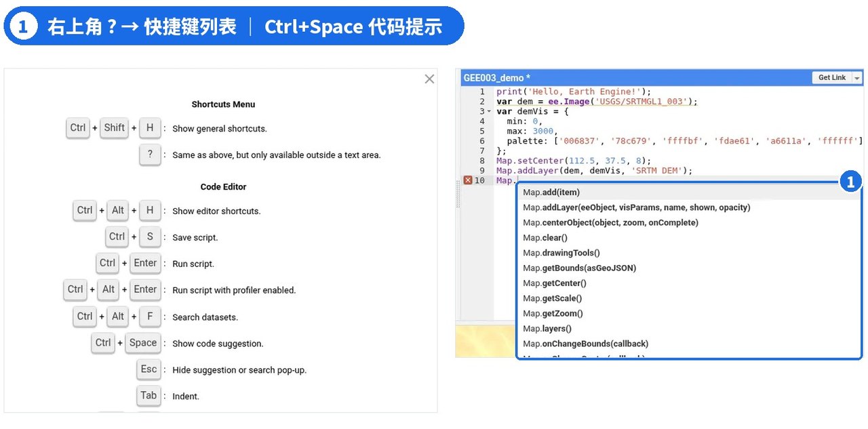
Task: Click the Space key cap
Action: pyautogui.click(x=143, y=343)
